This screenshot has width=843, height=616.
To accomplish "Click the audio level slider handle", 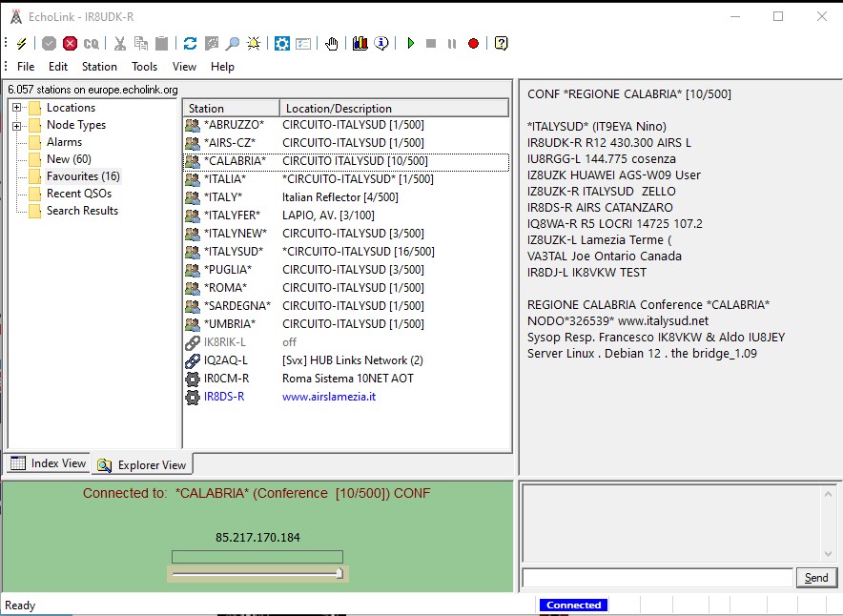I will pos(339,573).
